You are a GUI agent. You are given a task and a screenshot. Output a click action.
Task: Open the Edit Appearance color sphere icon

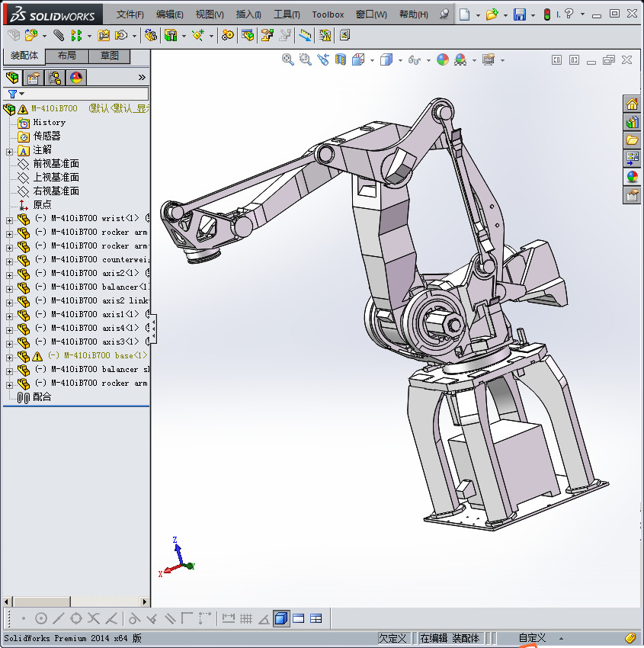click(x=443, y=59)
